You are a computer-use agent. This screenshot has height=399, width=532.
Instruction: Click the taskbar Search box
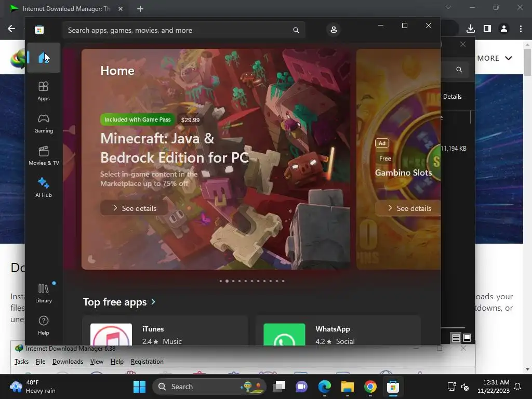209,387
